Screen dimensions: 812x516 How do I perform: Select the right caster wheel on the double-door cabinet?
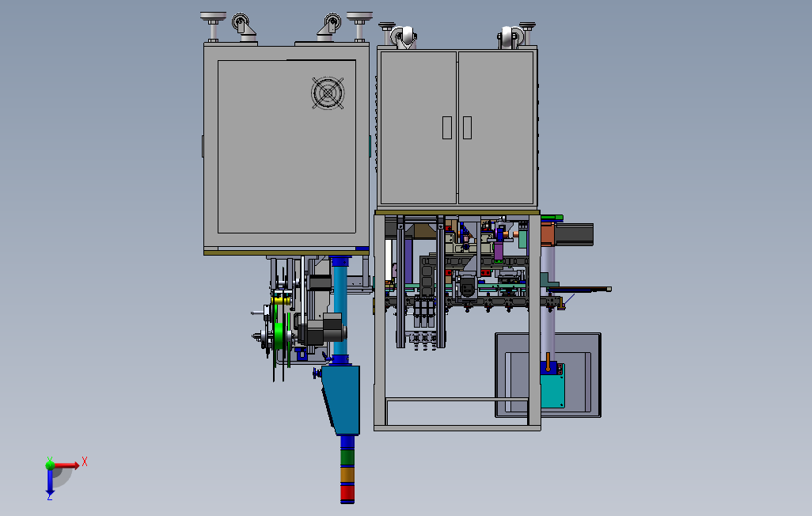(510, 37)
